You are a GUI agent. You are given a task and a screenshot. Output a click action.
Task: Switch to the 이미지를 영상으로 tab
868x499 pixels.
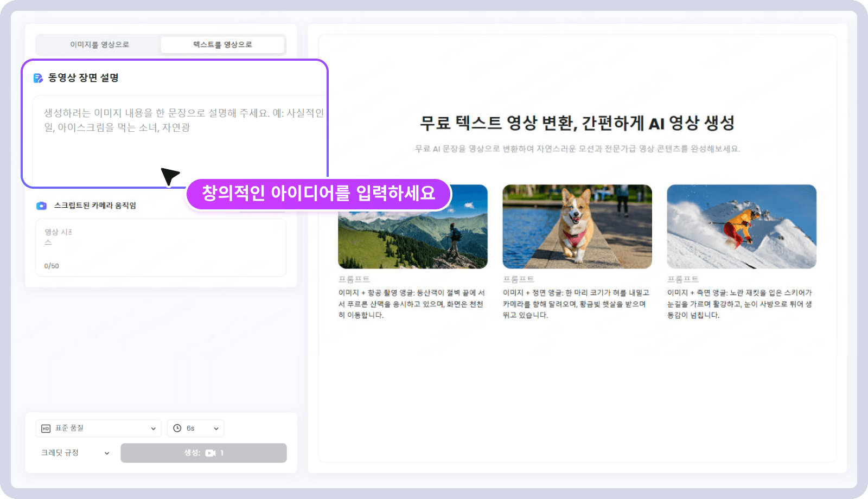tap(99, 44)
